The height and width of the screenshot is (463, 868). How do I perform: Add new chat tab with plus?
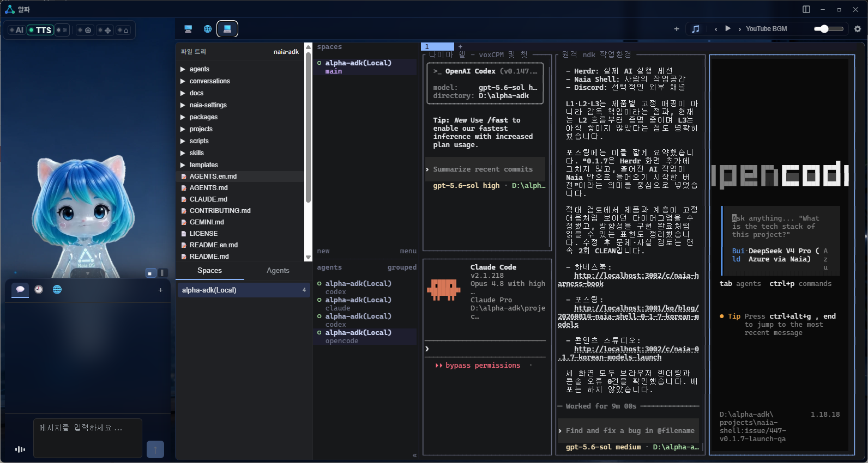(x=160, y=290)
